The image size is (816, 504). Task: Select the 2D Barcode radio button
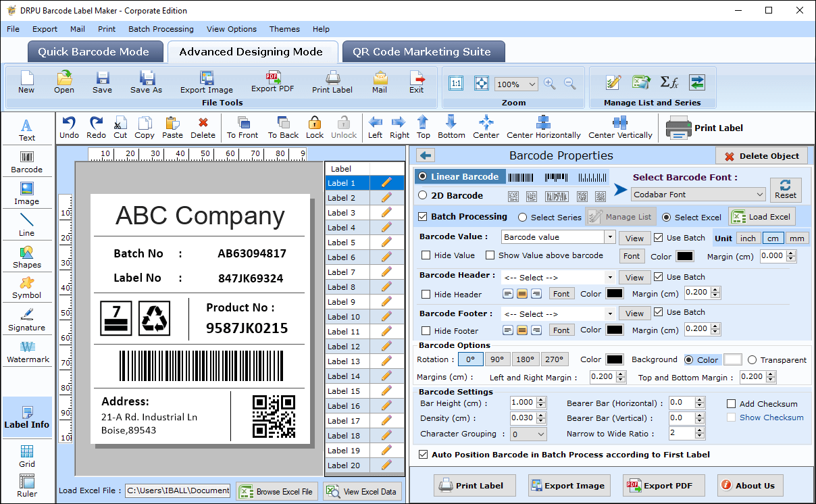pos(423,195)
